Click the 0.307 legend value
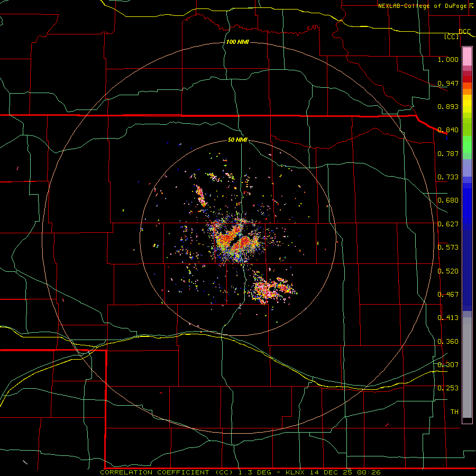Viewport: 476px width, 476px height. click(x=448, y=365)
